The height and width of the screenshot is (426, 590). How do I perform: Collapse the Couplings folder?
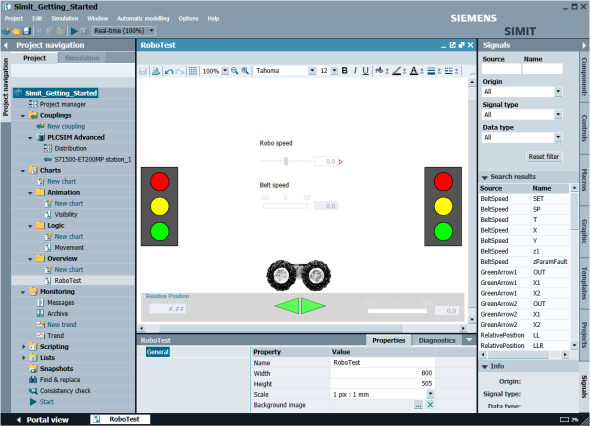click(23, 116)
